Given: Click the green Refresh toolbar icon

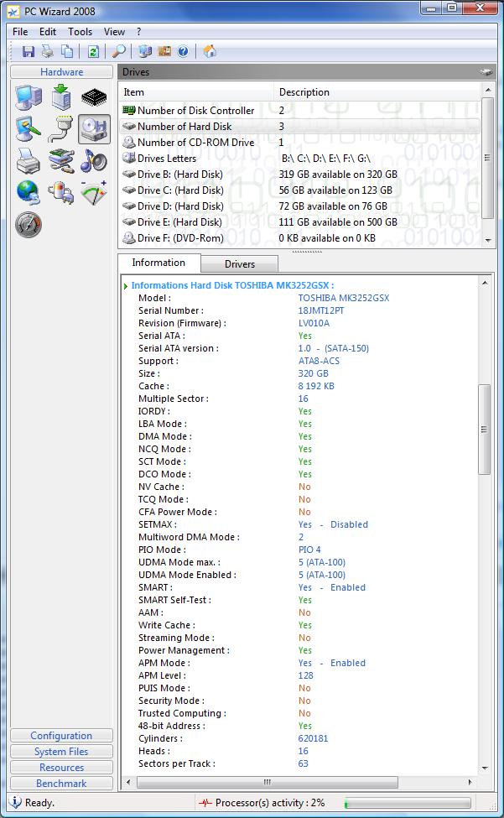Looking at the screenshot, I should (93, 51).
